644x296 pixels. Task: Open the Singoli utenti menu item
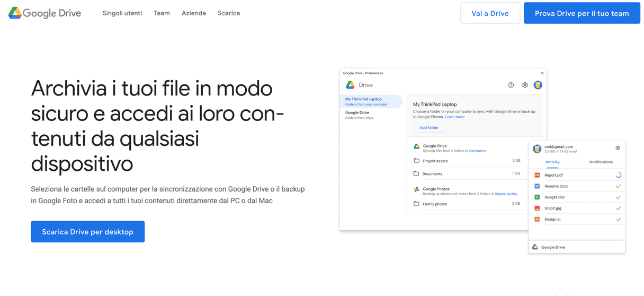(122, 13)
